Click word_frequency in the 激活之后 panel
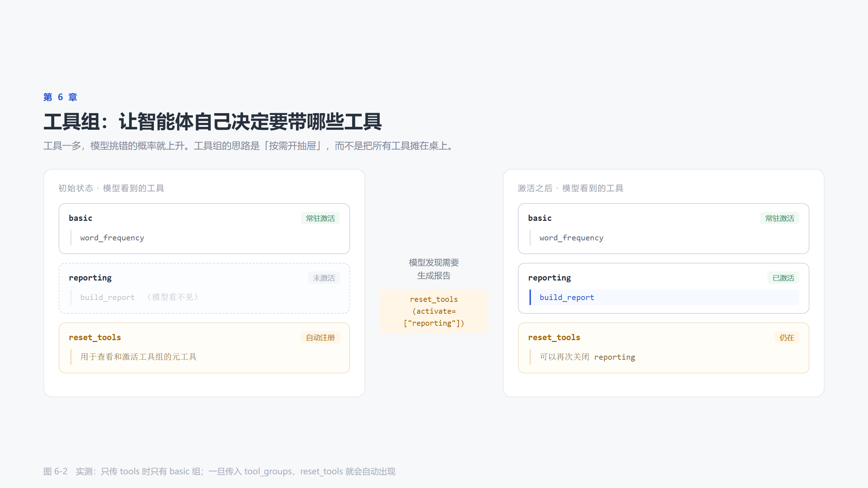 (571, 238)
